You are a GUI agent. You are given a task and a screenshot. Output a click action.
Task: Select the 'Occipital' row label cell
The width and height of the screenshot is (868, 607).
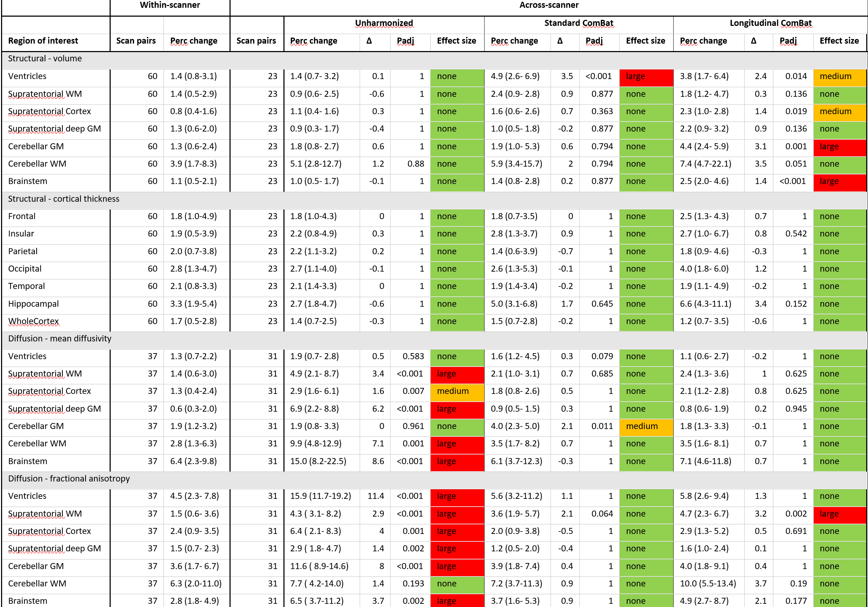(25, 269)
